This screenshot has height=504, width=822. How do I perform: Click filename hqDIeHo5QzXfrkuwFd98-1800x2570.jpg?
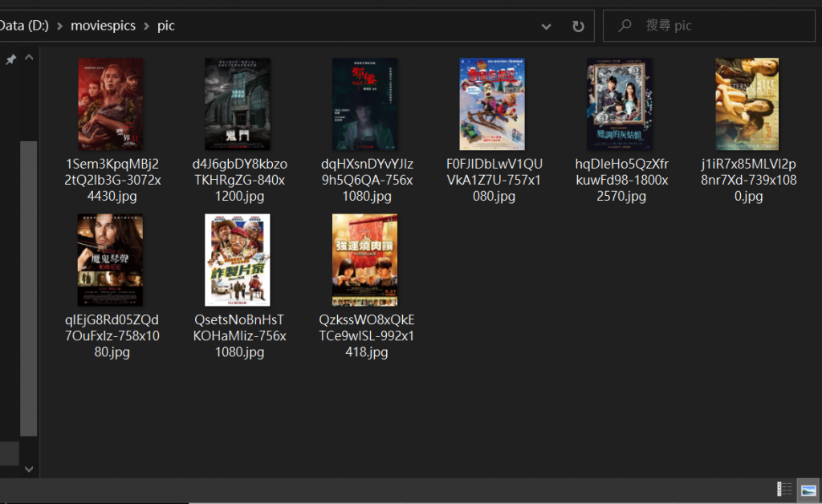[x=622, y=180]
